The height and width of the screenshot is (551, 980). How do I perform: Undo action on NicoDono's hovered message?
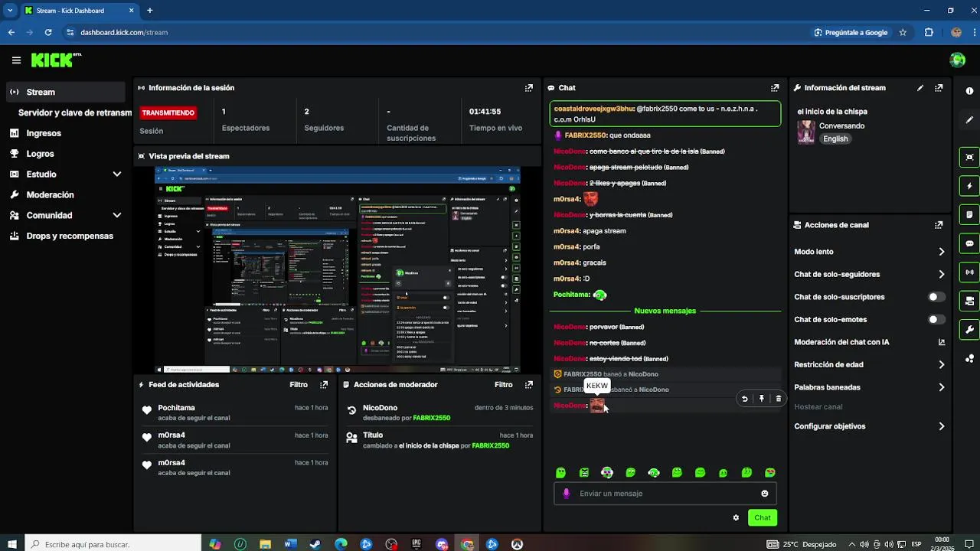[744, 399]
